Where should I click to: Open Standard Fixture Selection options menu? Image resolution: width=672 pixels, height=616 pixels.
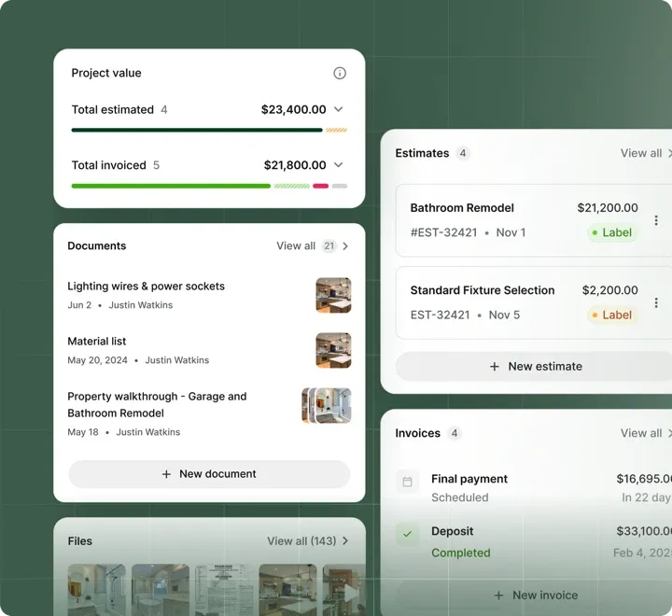[656, 302]
